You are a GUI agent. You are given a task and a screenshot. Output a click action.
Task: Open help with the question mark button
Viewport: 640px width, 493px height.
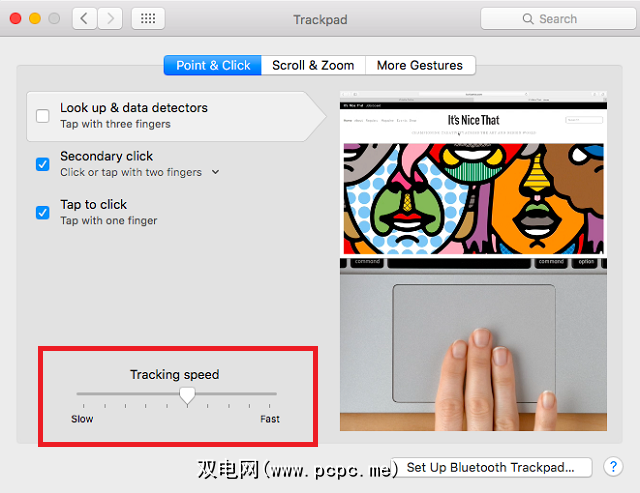click(x=613, y=466)
